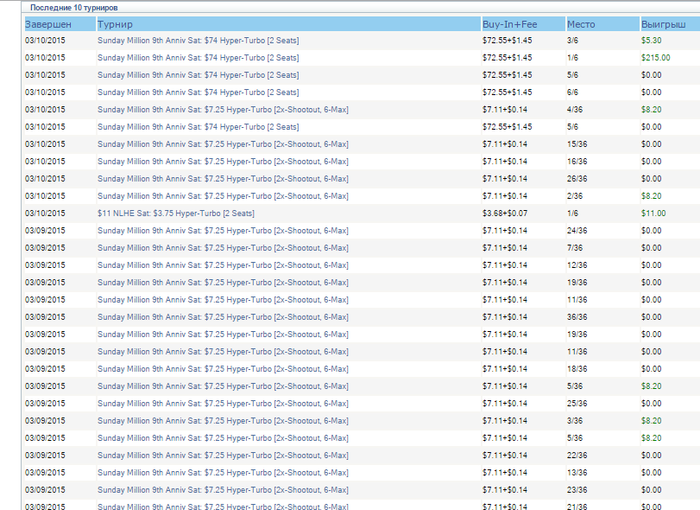Click the $5.30 winnings value
This screenshot has width=700, height=510.
[651, 40]
